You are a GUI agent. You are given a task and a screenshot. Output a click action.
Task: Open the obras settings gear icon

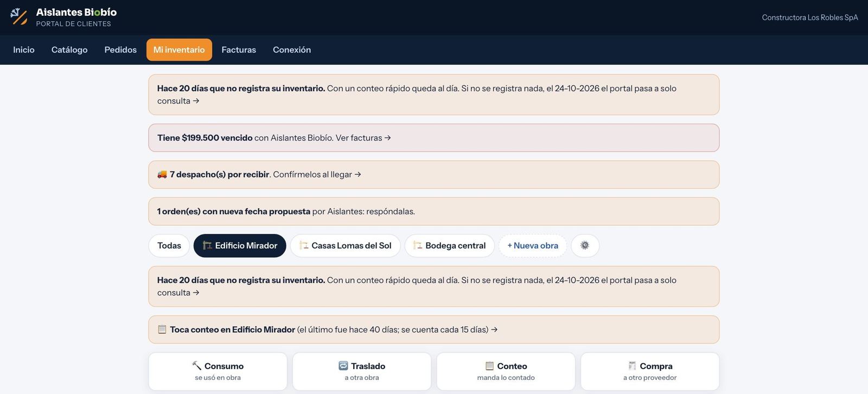click(x=585, y=245)
